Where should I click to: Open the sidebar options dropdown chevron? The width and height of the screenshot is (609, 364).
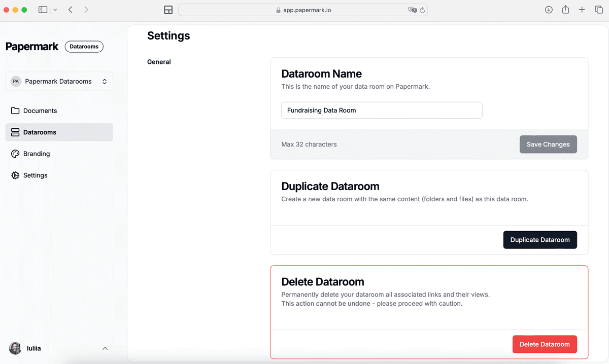point(55,10)
